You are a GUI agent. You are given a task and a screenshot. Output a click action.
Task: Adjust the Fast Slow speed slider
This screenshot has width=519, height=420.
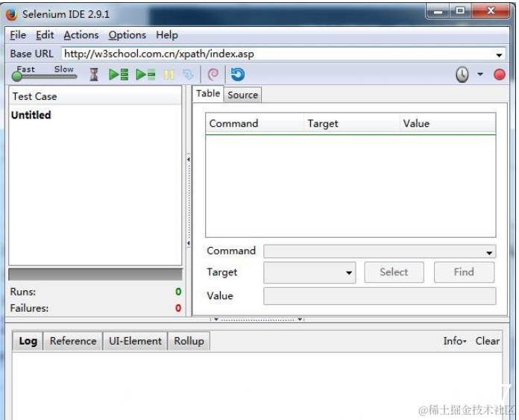coord(44,77)
